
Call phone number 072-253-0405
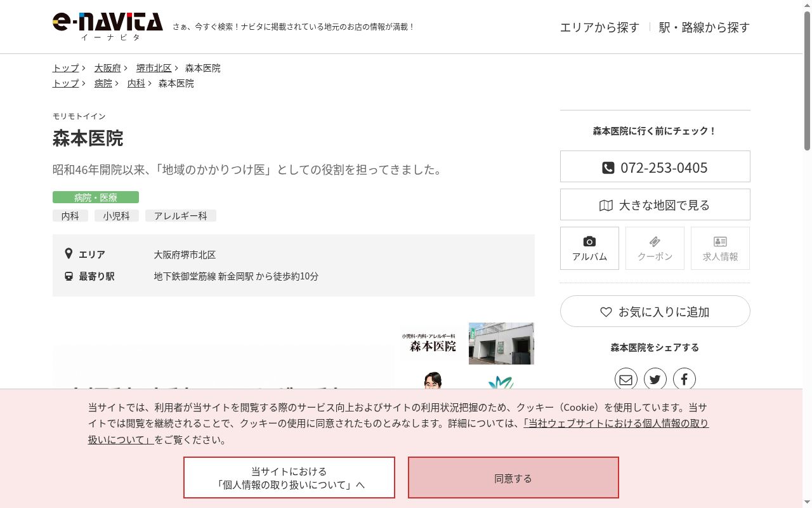tap(655, 166)
